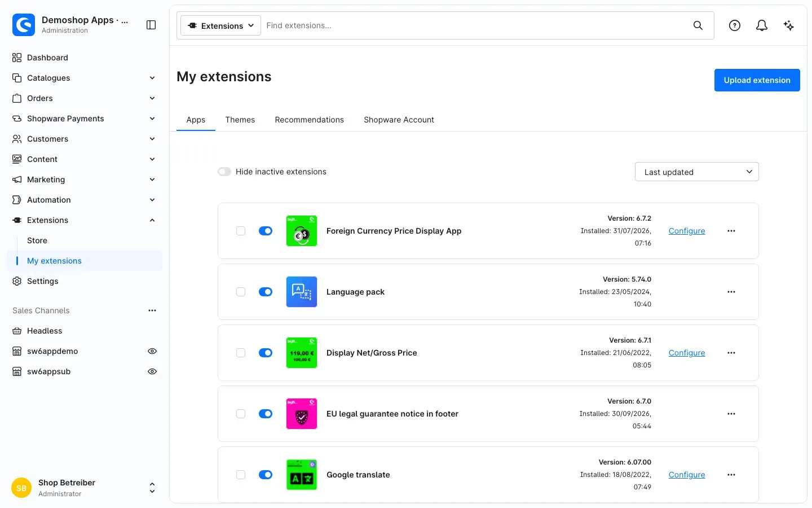This screenshot has height=508, width=812.
Task: Open more options for Foreign Currency Price Display App
Action: [x=731, y=231]
